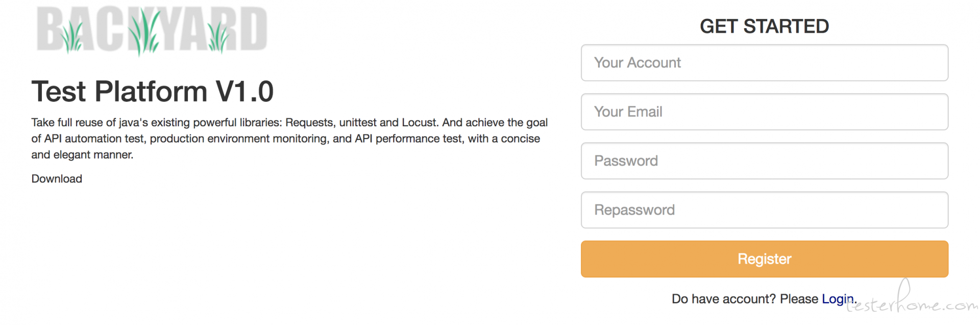Follow the Login link
Viewport: 980px width, 325px height.
(838, 299)
